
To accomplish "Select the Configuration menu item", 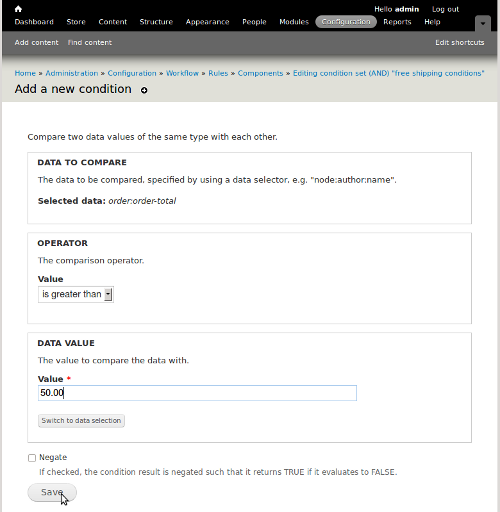I will point(346,22).
